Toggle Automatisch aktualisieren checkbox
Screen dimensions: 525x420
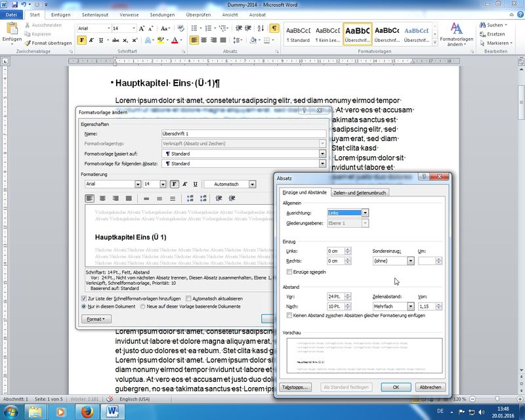pyautogui.click(x=188, y=298)
